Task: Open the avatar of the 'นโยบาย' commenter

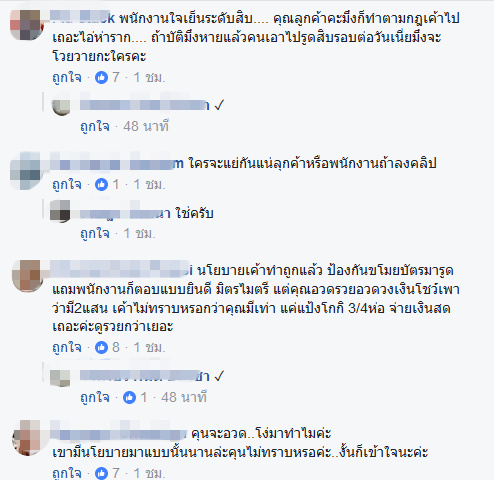Action: 27,276
